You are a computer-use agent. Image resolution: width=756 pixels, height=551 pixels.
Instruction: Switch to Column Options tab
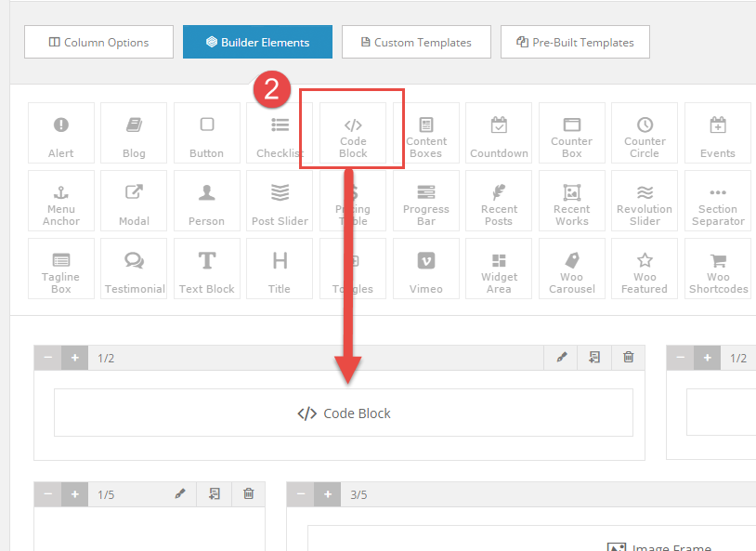pos(98,42)
